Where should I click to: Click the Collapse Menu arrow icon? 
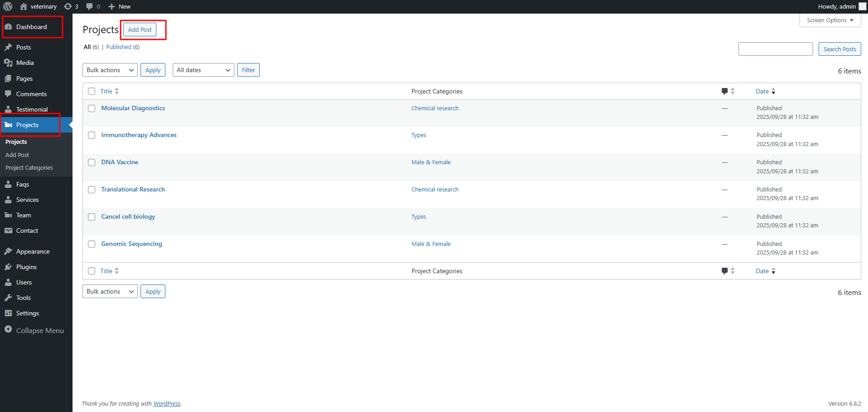pos(8,330)
